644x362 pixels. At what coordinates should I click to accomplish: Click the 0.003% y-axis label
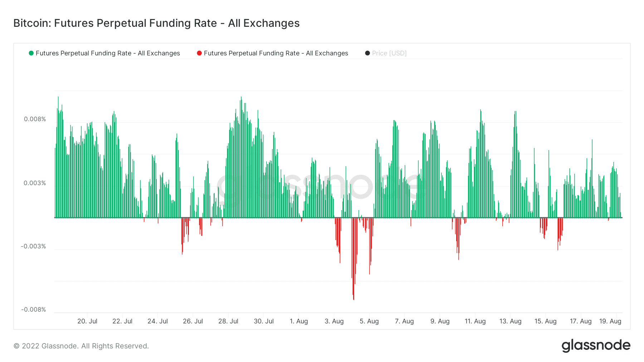click(35, 183)
